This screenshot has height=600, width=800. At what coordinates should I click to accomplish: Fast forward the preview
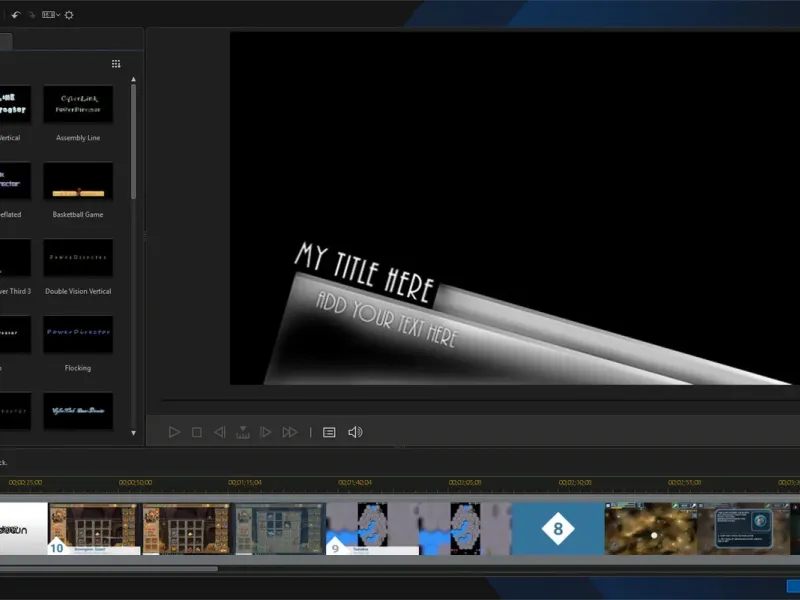click(x=290, y=432)
